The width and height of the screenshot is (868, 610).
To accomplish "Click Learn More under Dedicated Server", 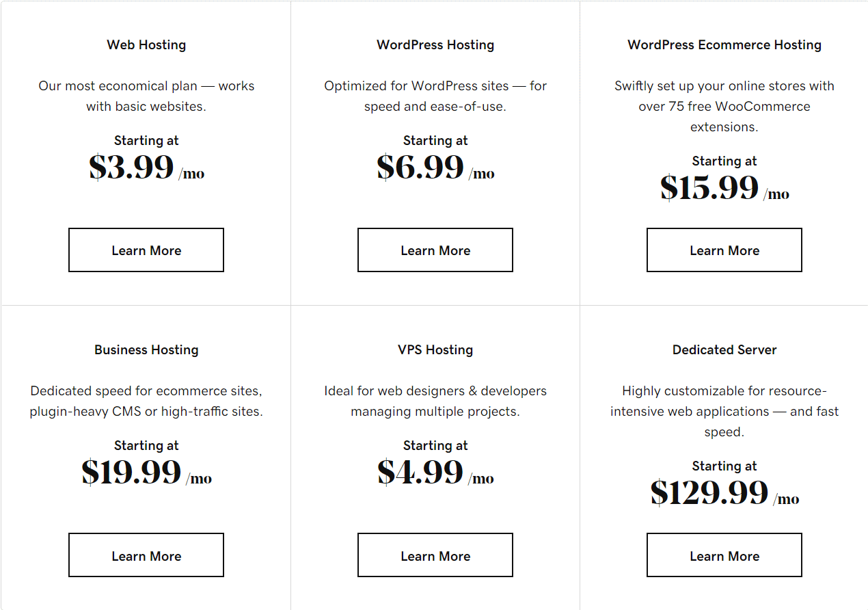I will pyautogui.click(x=724, y=555).
